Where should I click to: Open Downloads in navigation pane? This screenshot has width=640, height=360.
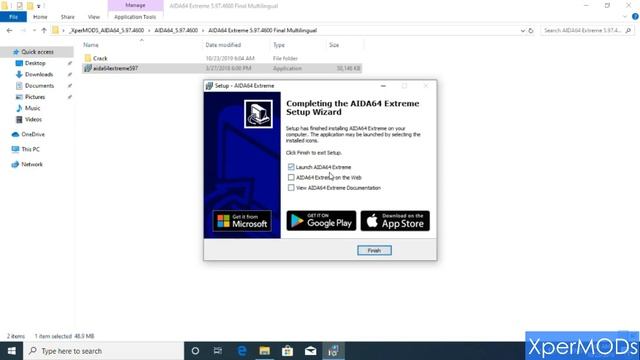(39, 74)
